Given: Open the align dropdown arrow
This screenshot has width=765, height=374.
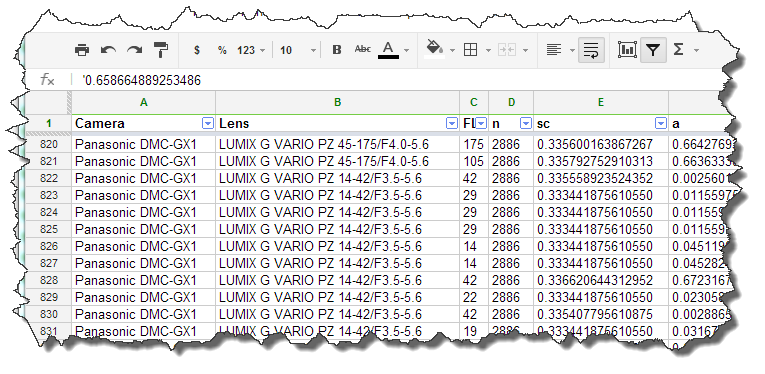Looking at the screenshot, I should (572, 50).
